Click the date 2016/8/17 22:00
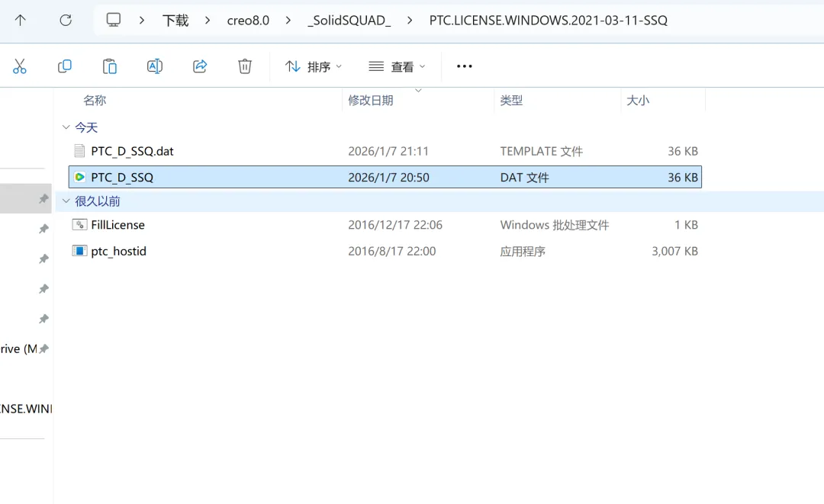Image resolution: width=824 pixels, height=504 pixels. (x=392, y=251)
